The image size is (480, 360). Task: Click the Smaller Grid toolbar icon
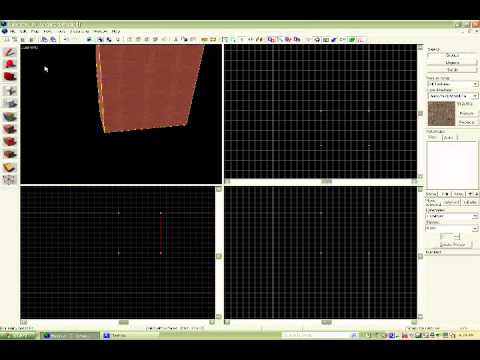click(x=23, y=39)
